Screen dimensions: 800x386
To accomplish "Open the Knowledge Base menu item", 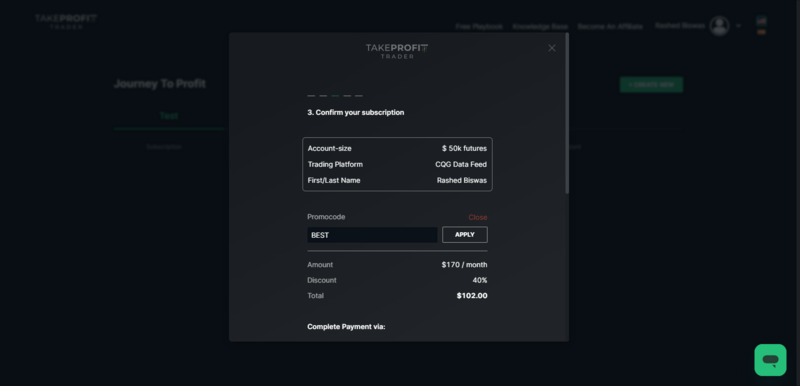I will [540, 26].
